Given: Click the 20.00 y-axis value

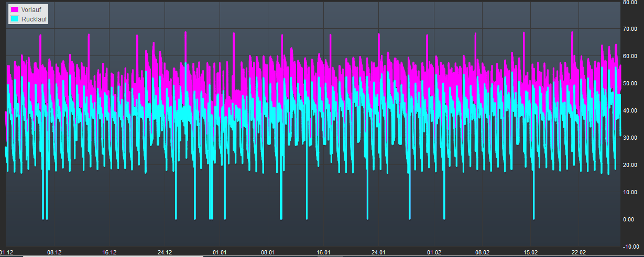Looking at the screenshot, I should 629,165.
